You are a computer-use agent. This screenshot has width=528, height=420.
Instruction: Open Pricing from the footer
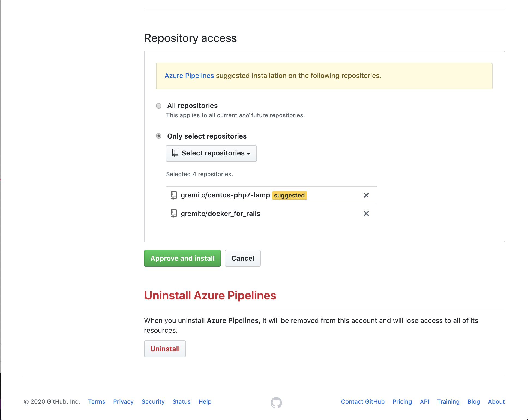[x=402, y=402]
